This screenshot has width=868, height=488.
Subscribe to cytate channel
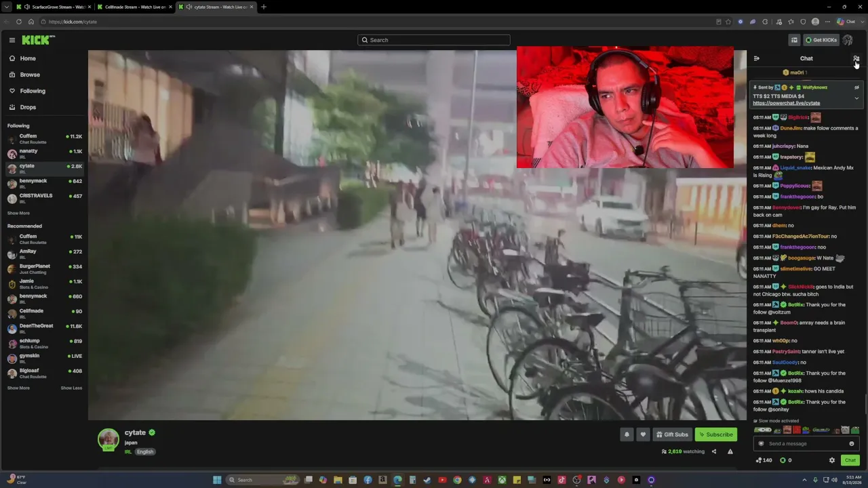point(715,434)
